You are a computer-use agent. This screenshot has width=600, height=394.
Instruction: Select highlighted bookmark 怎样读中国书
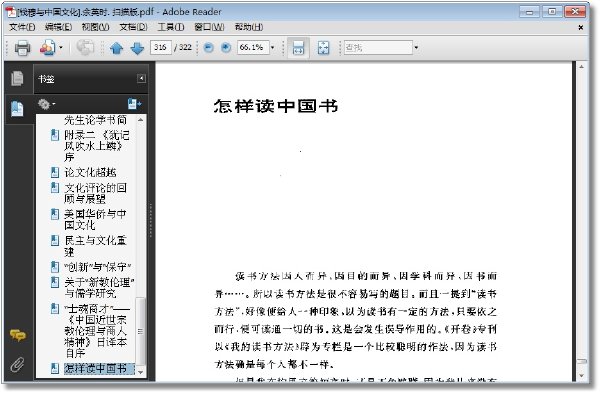(99, 368)
